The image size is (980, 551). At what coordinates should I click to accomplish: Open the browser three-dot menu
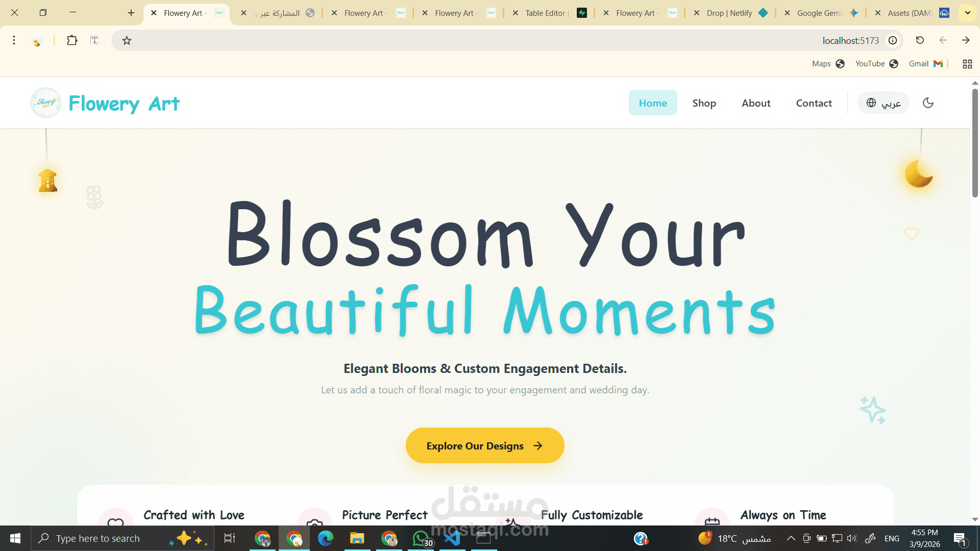[x=14, y=40]
